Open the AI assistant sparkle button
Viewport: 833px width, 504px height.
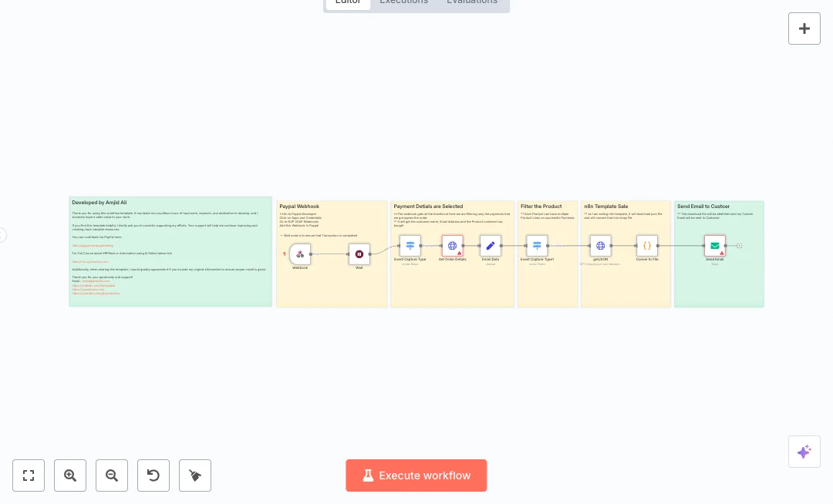coord(804,452)
